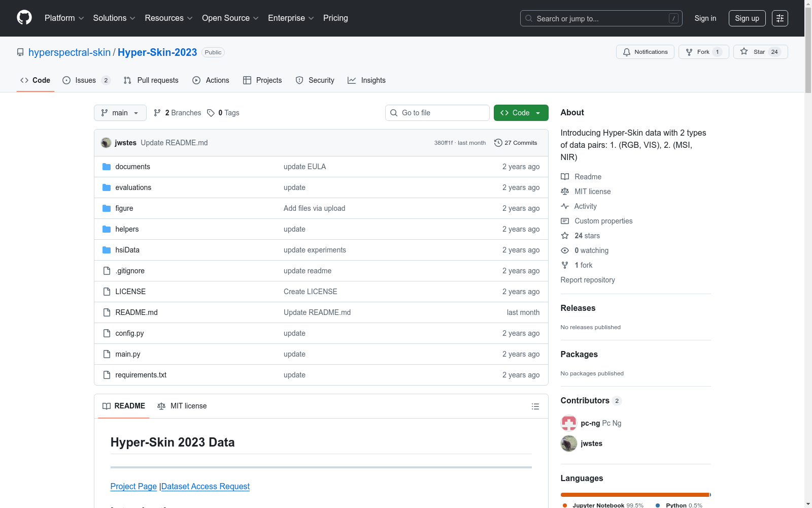Open the Projects tab

[x=262, y=80]
